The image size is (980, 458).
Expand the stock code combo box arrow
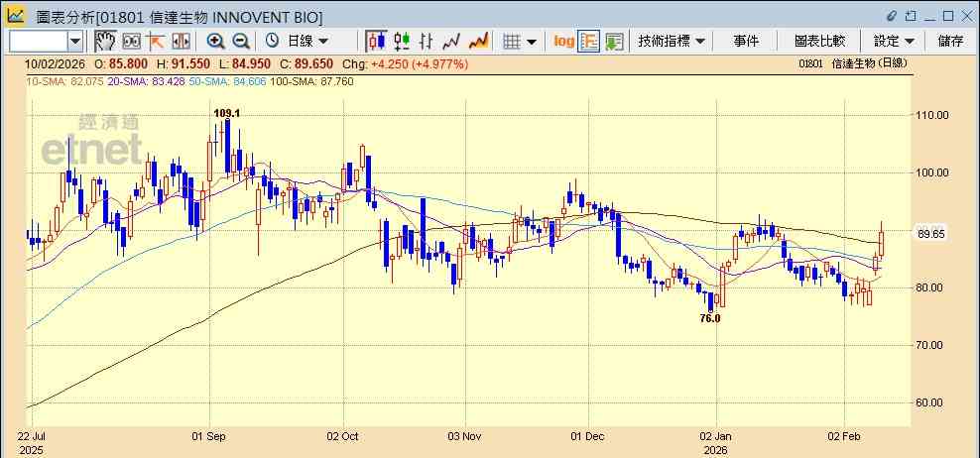point(75,42)
